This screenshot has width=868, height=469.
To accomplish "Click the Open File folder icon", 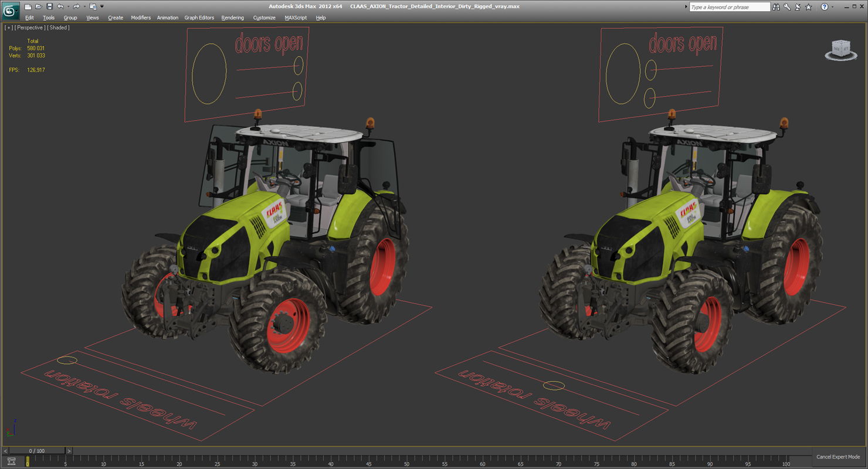I will click(38, 6).
